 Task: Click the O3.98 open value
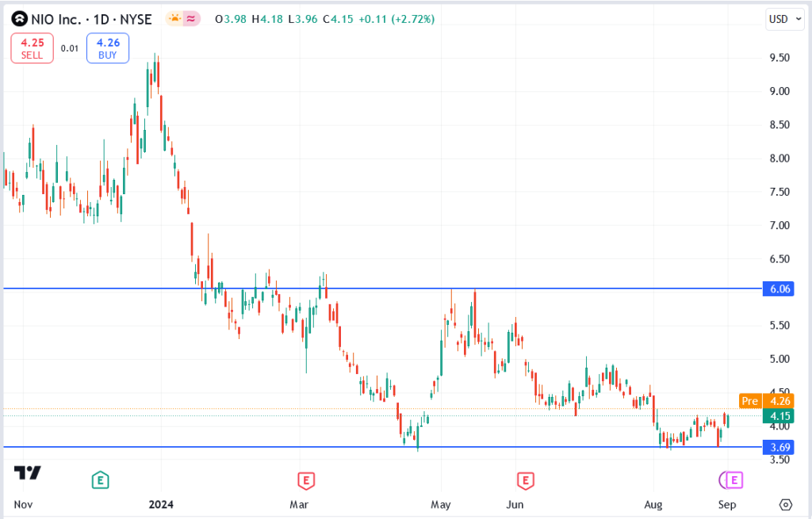tap(231, 19)
